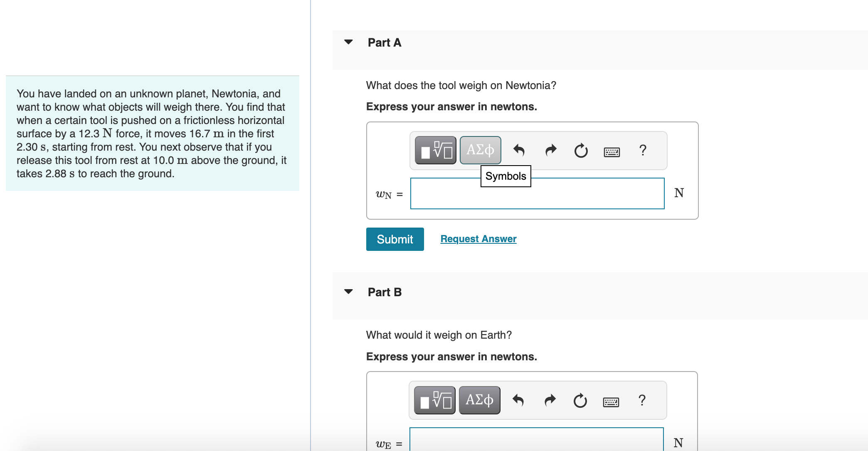The width and height of the screenshot is (868, 451).
Task: Open keyboard shortcuts in Part A toolbar
Action: click(x=612, y=152)
